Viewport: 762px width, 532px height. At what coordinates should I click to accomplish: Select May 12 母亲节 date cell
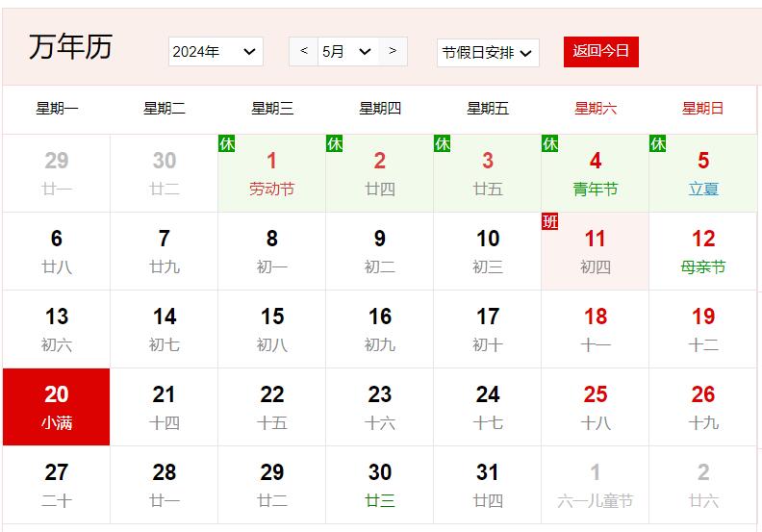[703, 251]
